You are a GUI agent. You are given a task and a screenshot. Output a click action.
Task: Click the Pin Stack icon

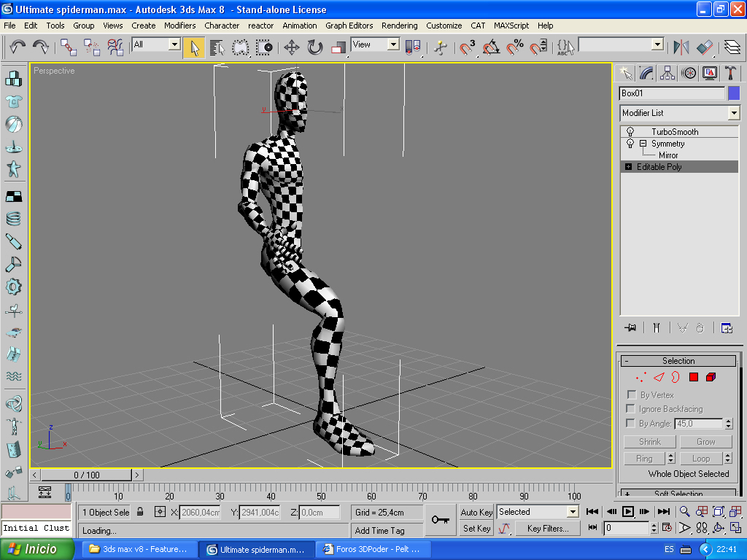(630, 327)
